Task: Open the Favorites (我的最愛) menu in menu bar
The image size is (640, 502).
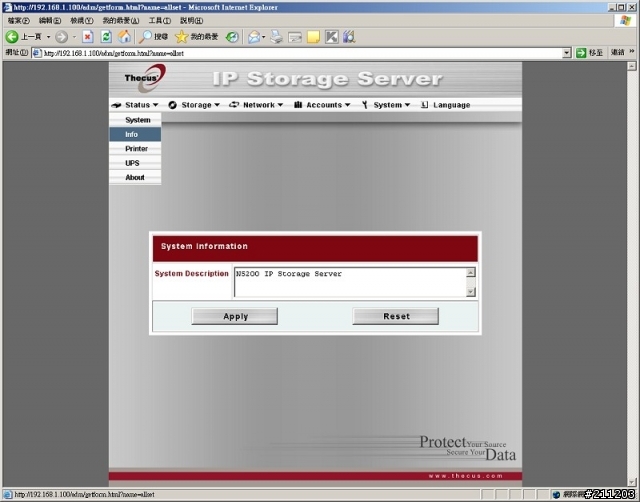Action: 121,20
